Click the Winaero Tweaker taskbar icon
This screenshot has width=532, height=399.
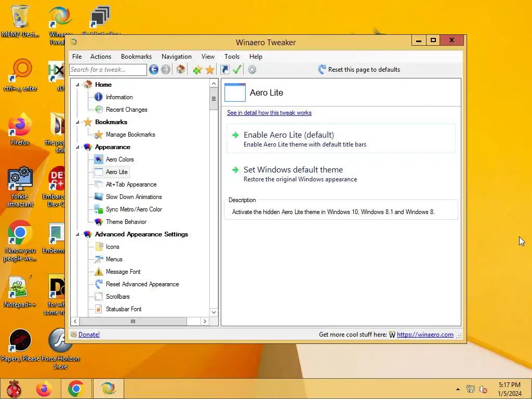[x=108, y=389]
